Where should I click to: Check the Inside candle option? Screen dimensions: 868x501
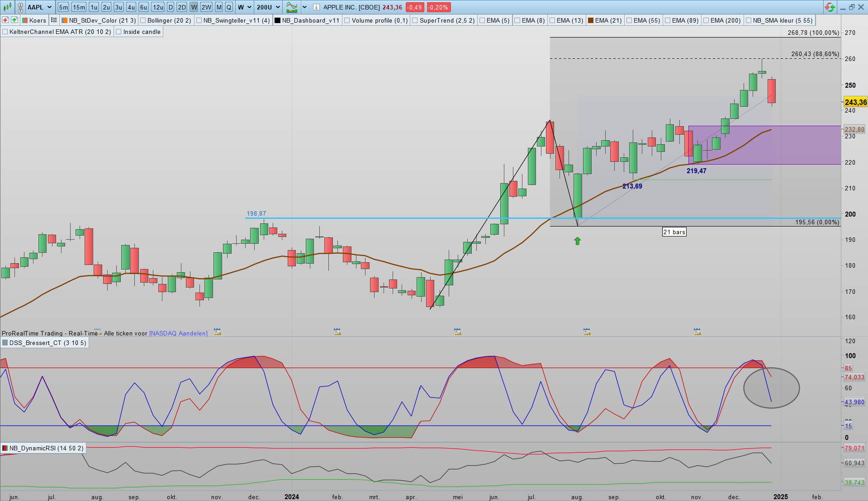[119, 32]
